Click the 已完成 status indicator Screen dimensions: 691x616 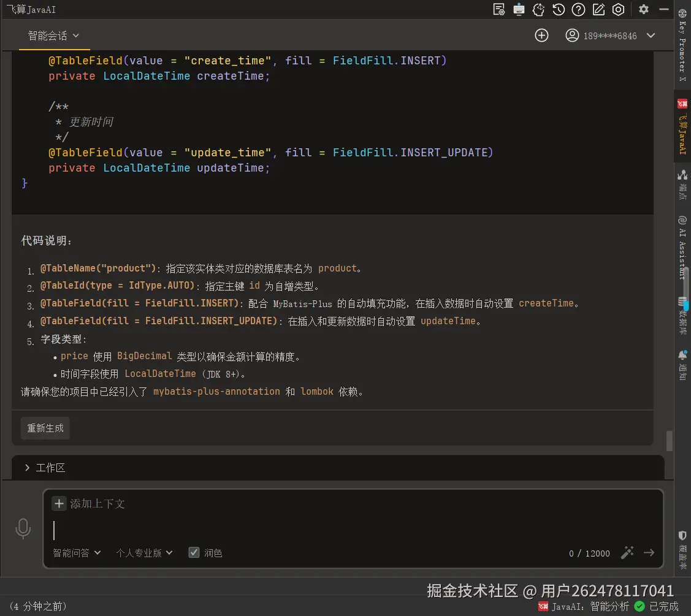coord(657,607)
